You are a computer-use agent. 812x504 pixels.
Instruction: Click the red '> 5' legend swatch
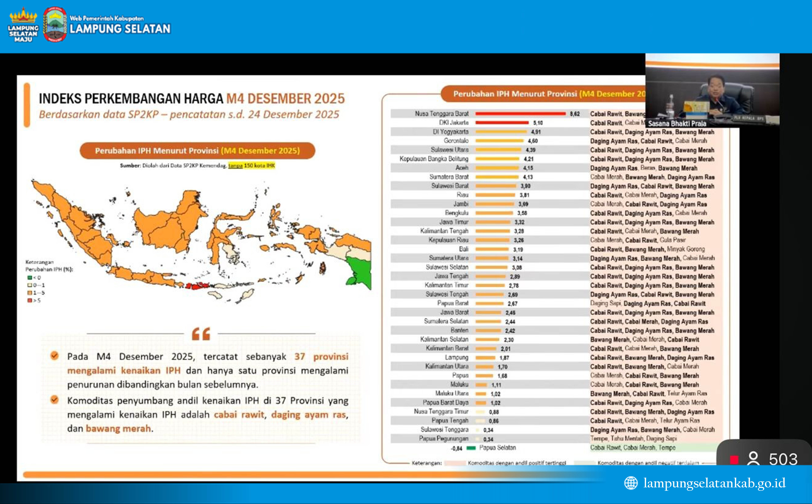tap(30, 301)
